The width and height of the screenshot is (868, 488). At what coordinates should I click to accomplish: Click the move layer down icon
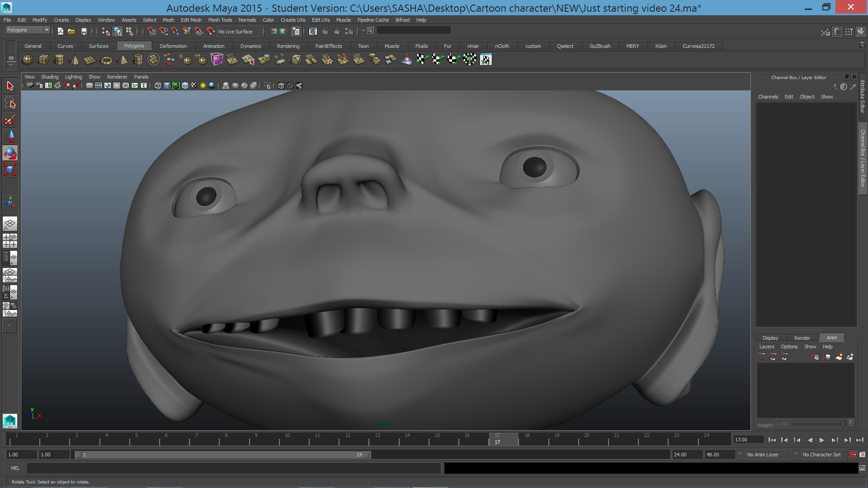click(827, 357)
